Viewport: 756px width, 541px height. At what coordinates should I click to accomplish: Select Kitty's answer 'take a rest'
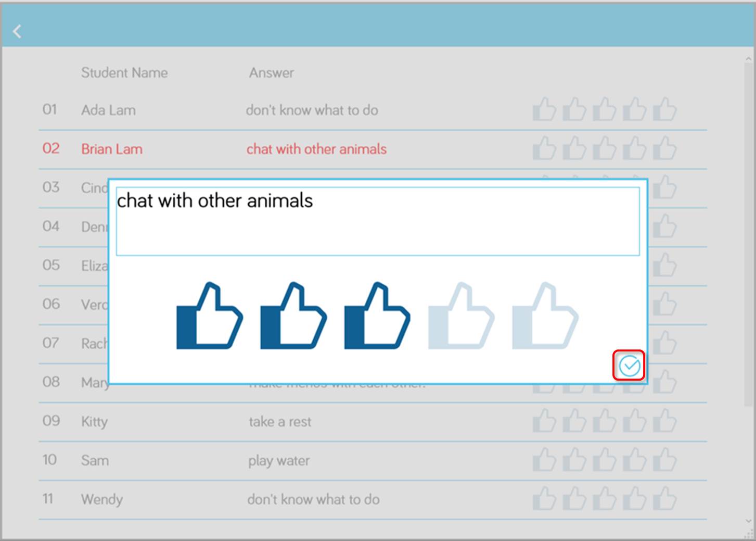(280, 422)
